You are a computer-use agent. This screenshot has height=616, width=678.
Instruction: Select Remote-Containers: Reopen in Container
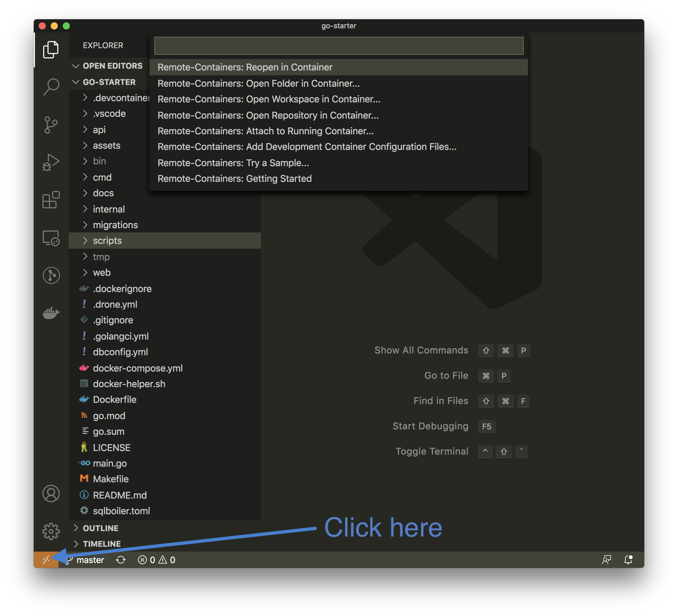(x=244, y=67)
